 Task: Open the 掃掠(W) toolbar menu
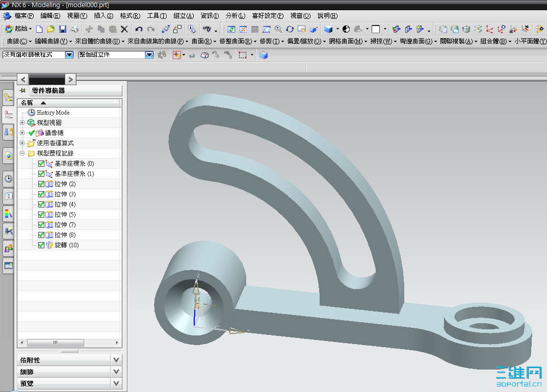[x=383, y=41]
